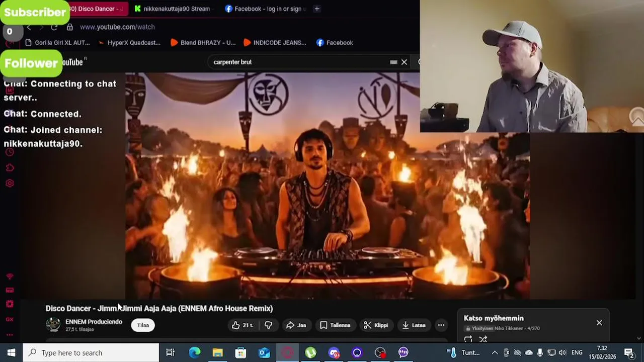Go back with the browser back arrow

29,27
